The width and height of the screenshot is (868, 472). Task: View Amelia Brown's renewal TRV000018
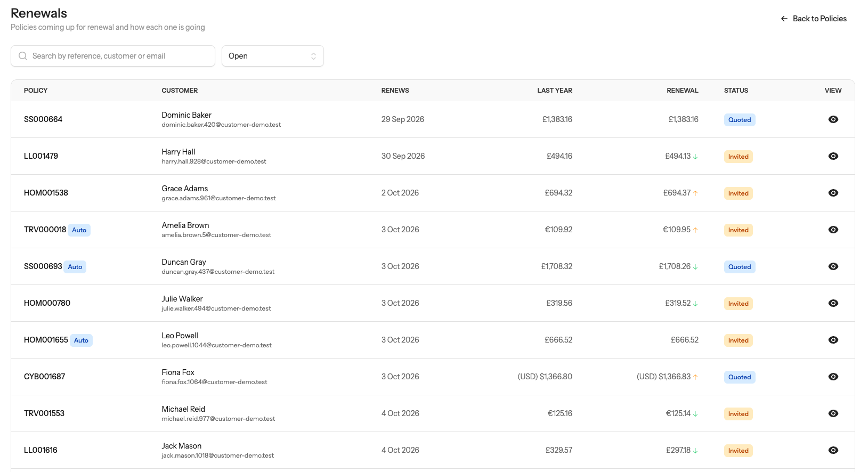click(x=833, y=230)
